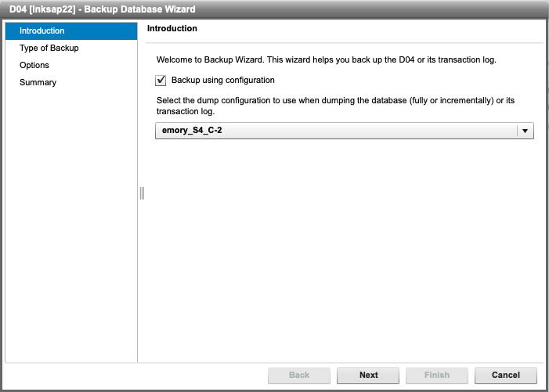Expand the dump configuration dropdown arrow
549x392 pixels.
pos(526,131)
